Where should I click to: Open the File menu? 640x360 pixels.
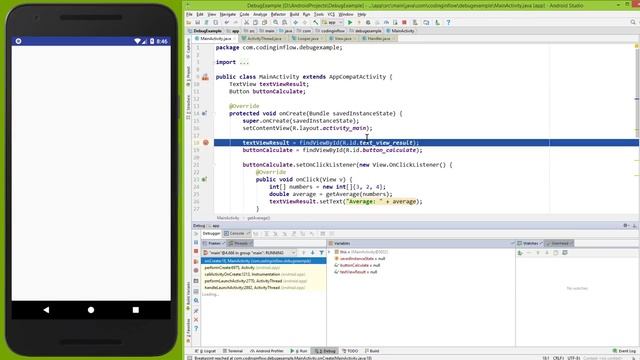[x=189, y=14]
